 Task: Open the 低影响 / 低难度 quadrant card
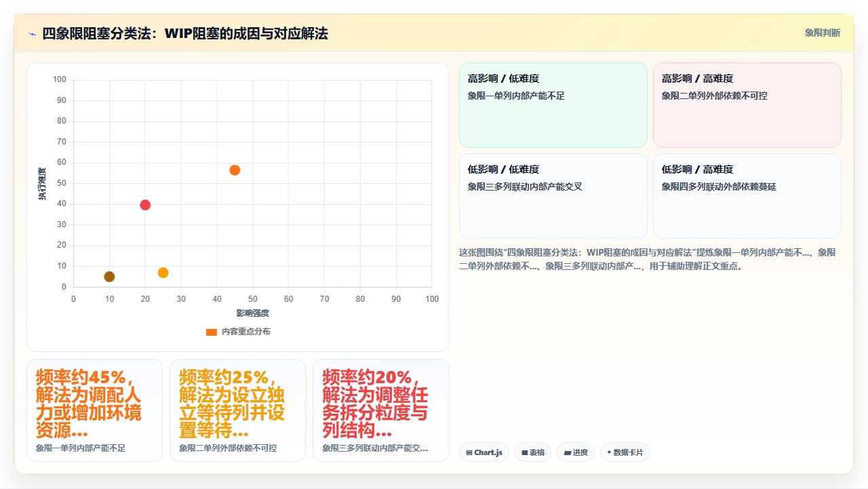(553, 196)
